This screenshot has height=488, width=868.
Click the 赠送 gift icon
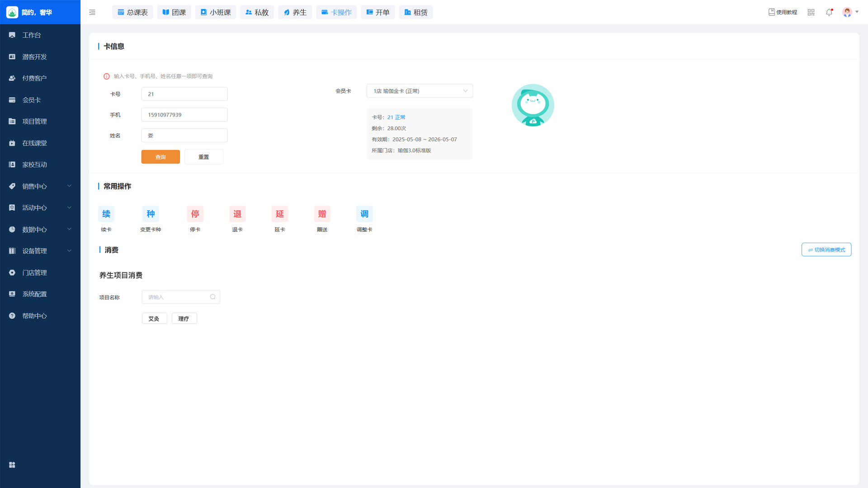point(322,214)
